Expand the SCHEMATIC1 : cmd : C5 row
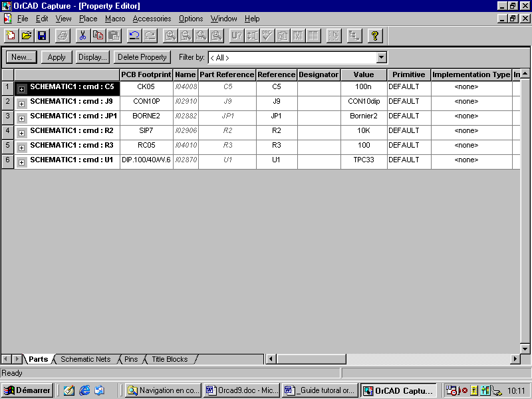The height and width of the screenshot is (399, 532). [21, 89]
